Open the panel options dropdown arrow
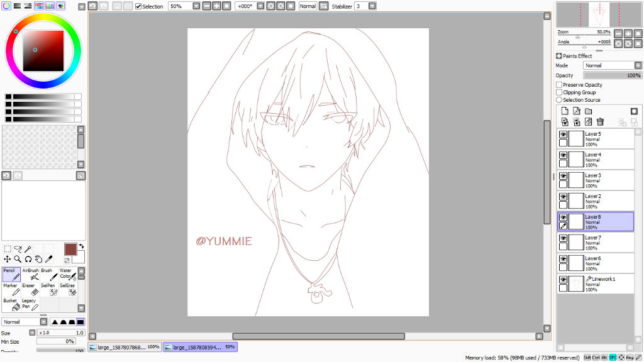The height and width of the screenshot is (362, 644). pos(81,6)
